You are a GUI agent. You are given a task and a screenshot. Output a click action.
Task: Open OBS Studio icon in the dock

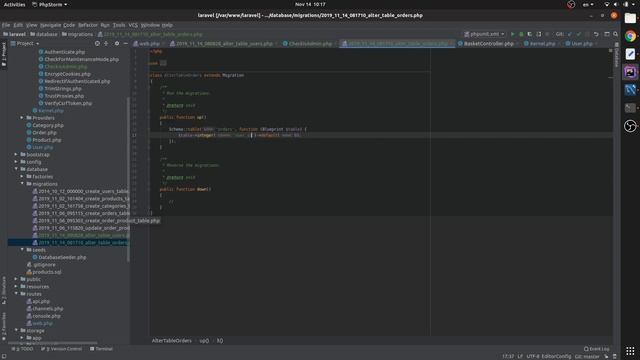630,126
